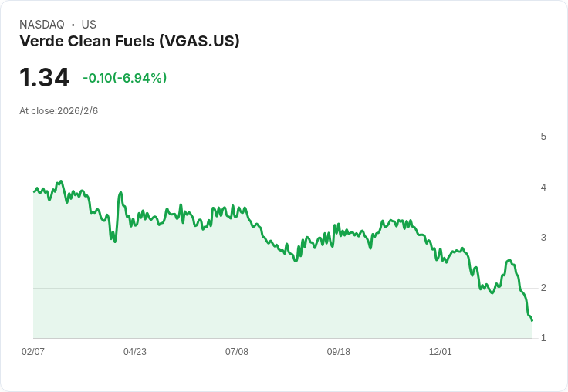Click the NASDAQ exchange label
Screen dimensions: 568x392
(x=42, y=25)
